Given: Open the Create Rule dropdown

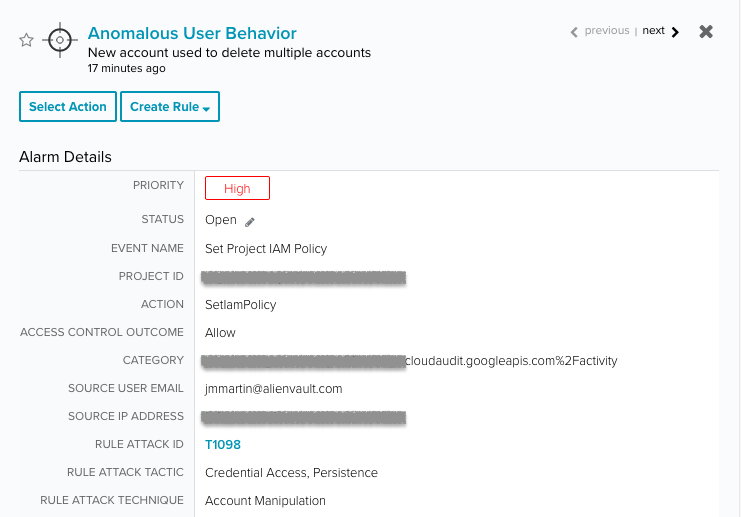Looking at the screenshot, I should (x=170, y=106).
